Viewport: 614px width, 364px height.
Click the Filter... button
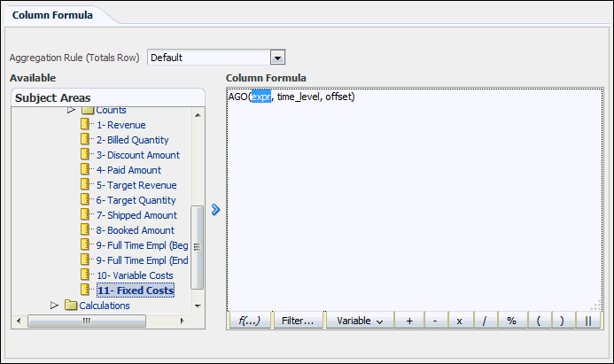click(298, 321)
